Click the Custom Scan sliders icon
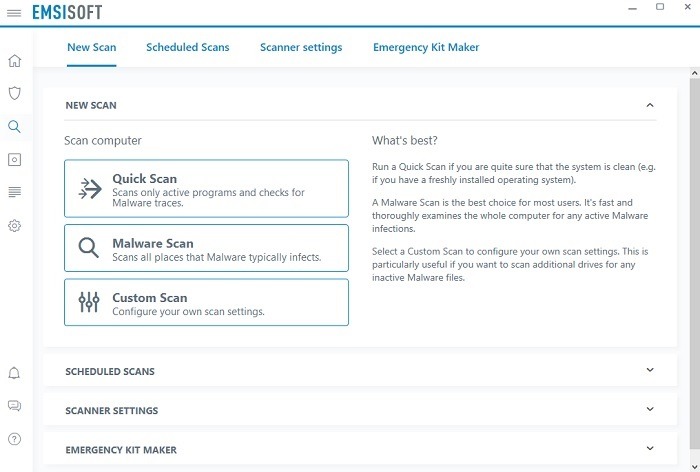The width and height of the screenshot is (700, 472). click(89, 302)
